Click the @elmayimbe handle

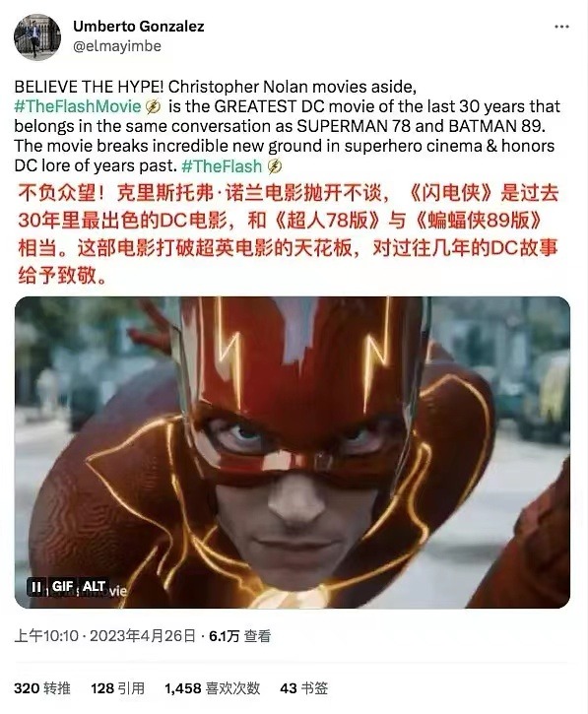[x=117, y=46]
